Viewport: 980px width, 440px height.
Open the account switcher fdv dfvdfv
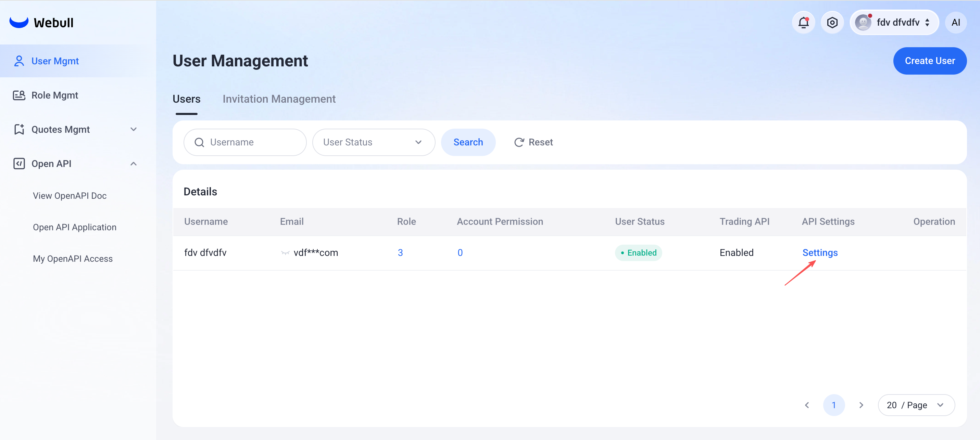click(x=894, y=23)
